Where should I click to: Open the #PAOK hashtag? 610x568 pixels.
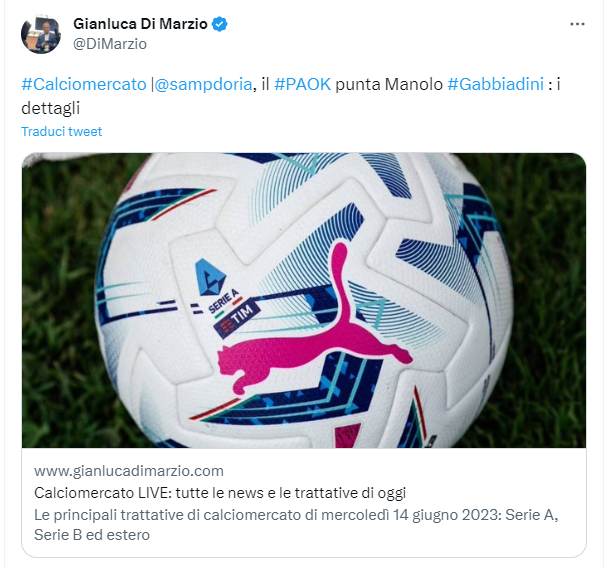pyautogui.click(x=302, y=84)
